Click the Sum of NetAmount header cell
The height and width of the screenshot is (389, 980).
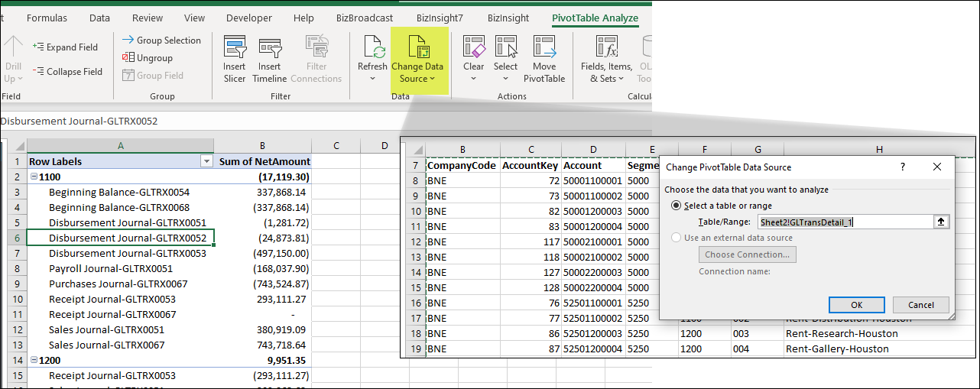coord(263,161)
